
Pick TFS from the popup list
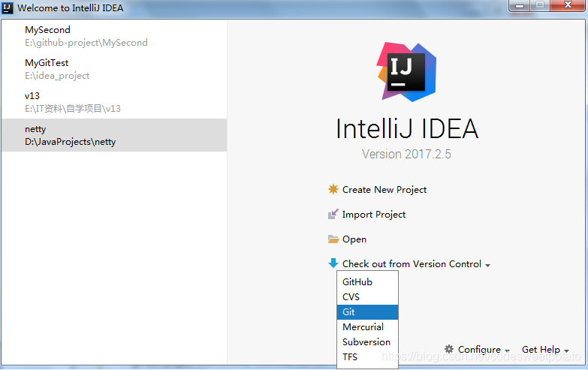click(367, 357)
